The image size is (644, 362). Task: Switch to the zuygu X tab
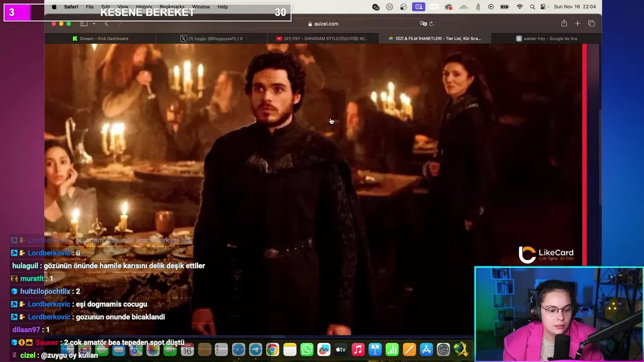pos(211,38)
